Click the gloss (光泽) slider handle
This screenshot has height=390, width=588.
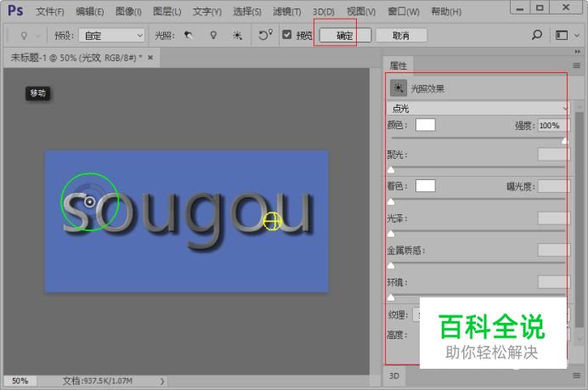pos(391,234)
